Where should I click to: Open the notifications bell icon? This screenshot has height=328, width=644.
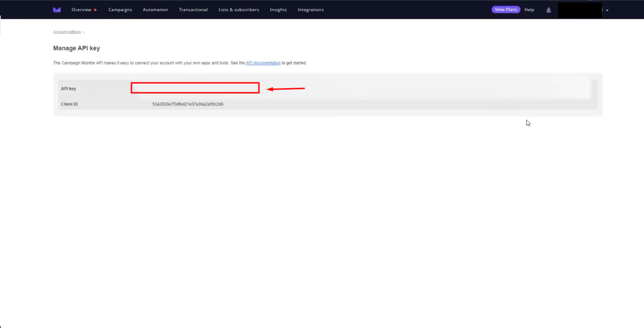[548, 10]
